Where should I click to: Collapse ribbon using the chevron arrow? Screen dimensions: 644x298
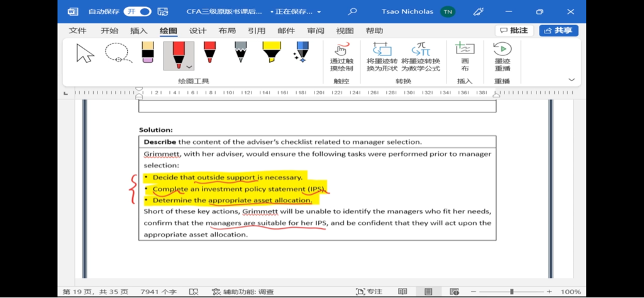point(571,80)
